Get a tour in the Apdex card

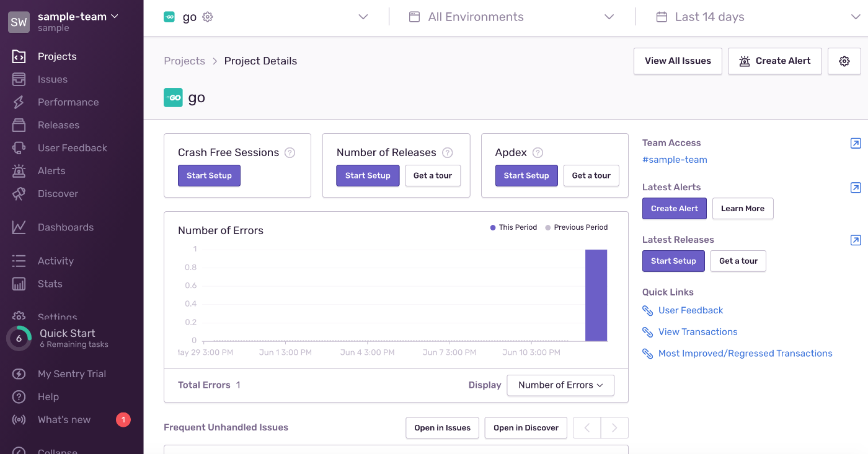click(591, 175)
